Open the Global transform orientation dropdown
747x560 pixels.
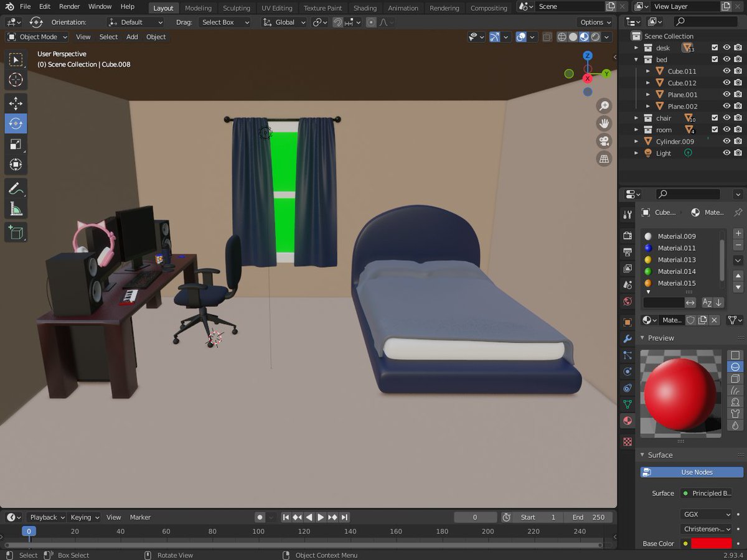(284, 22)
